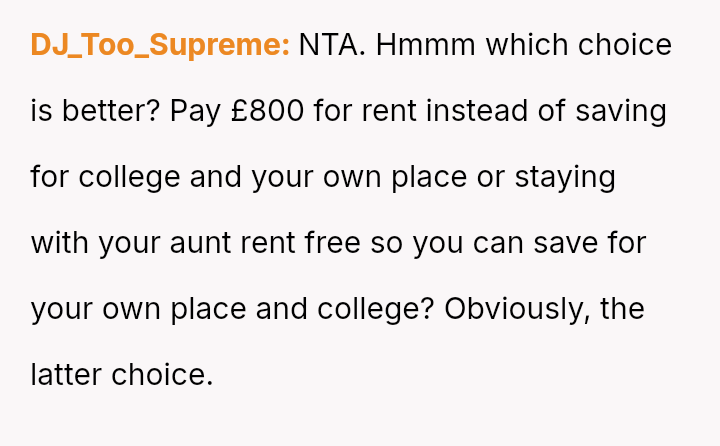This screenshot has width=720, height=446.
Task: Click the word "staying" in the comment
Action: click(564, 177)
